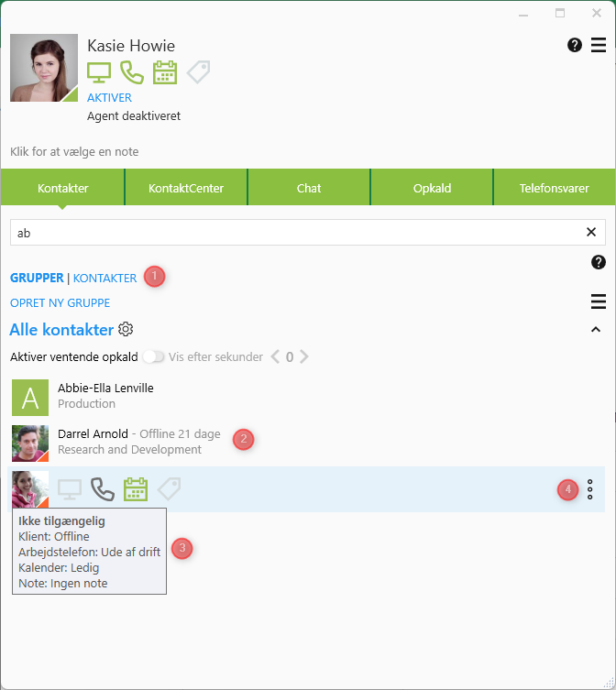Click the gray tag icon under Kasie Howie
The height and width of the screenshot is (690, 616).
(x=198, y=72)
